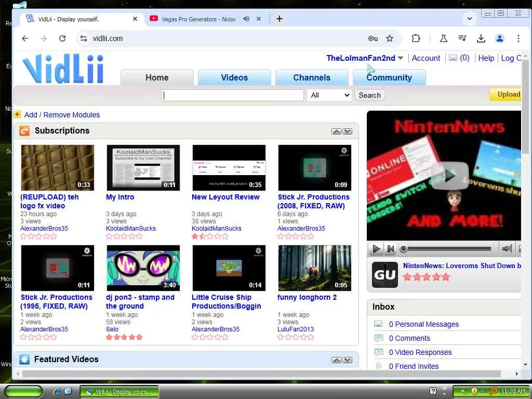
Task: Visit the LuluFan2013 channel link
Action: tap(296, 329)
